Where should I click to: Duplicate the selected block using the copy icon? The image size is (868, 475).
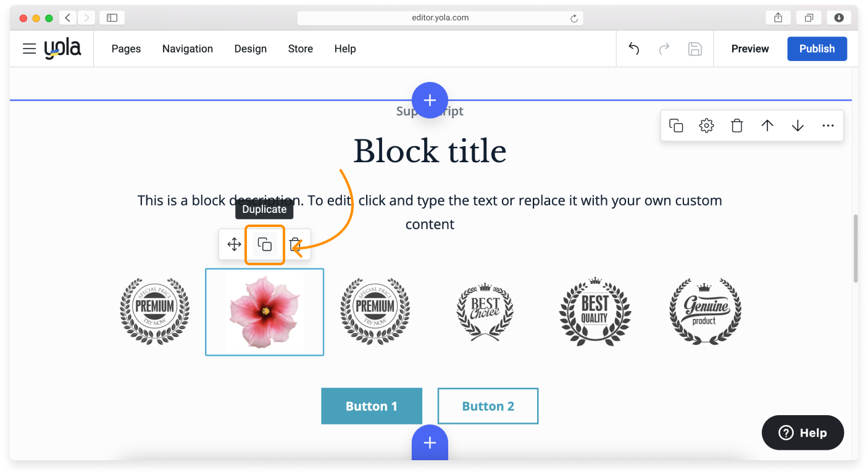click(676, 125)
